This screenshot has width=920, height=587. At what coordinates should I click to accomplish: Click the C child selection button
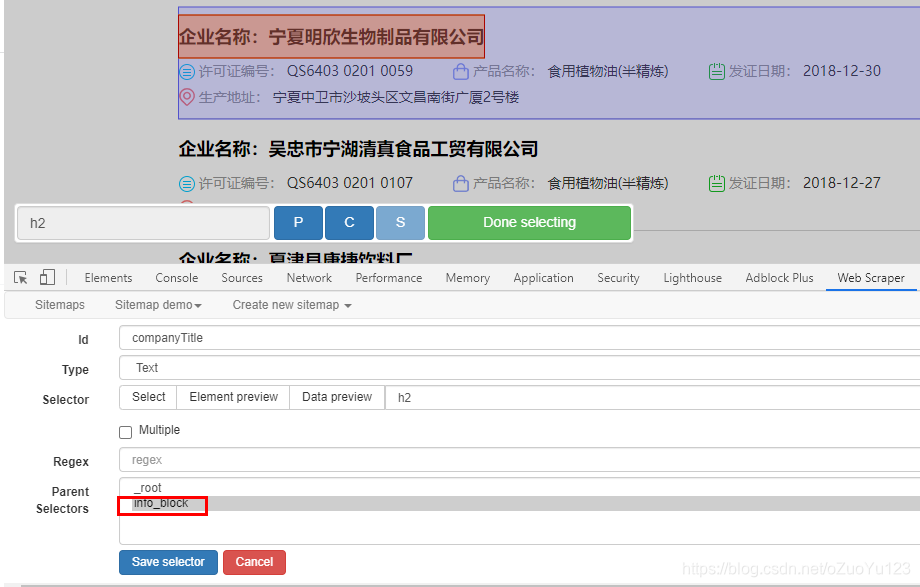(x=349, y=223)
